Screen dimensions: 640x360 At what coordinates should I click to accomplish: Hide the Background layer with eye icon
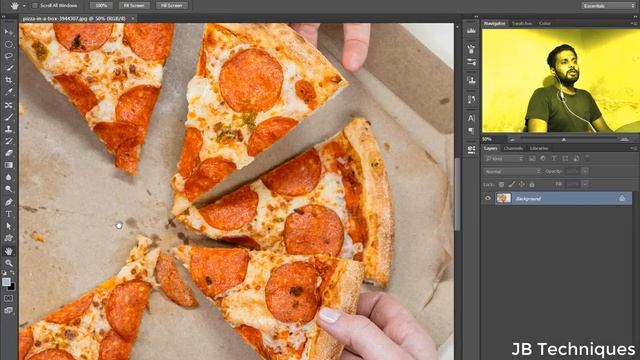(x=488, y=198)
